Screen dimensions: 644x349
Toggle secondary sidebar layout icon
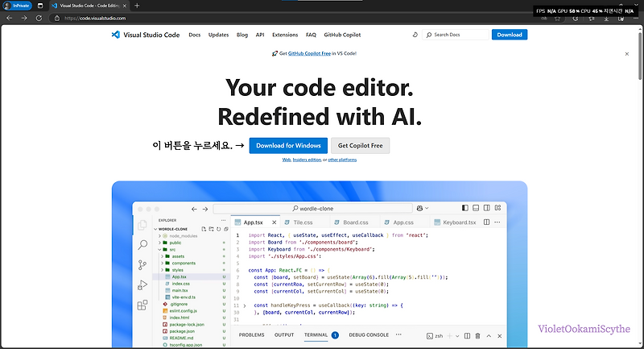(487, 208)
